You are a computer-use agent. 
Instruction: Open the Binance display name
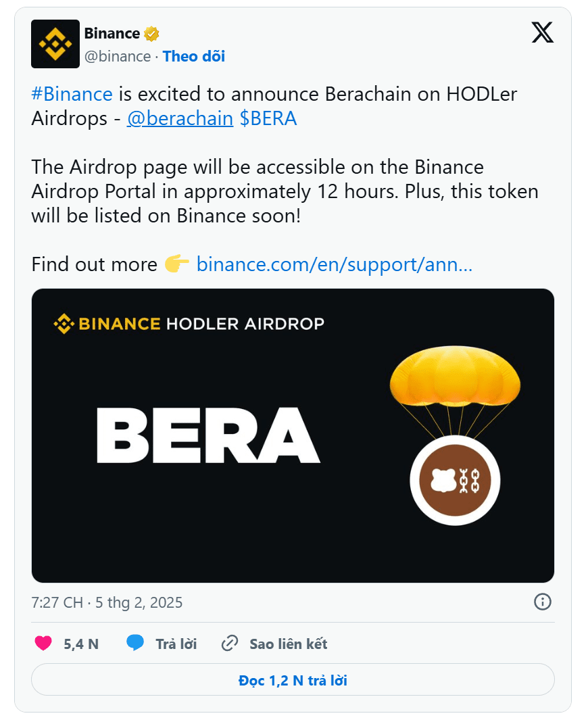tap(112, 33)
